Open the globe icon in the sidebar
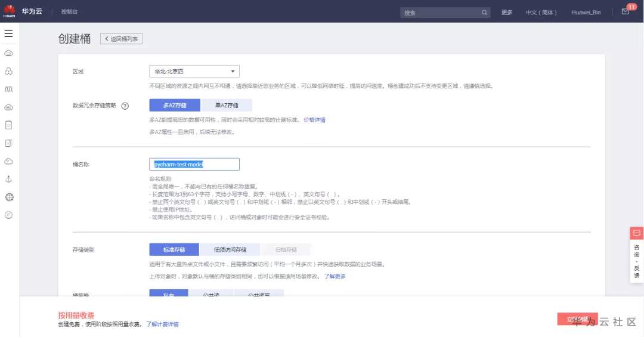 tap(9, 197)
